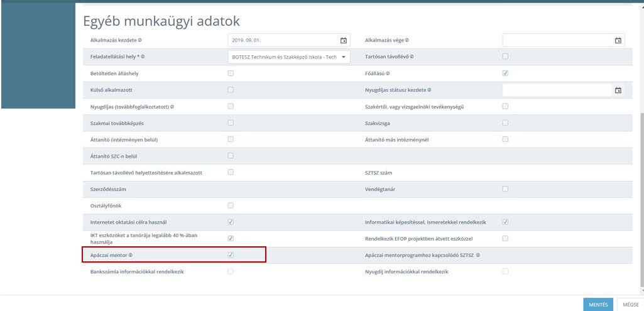Cancel with the MÉGSE button

630,305
